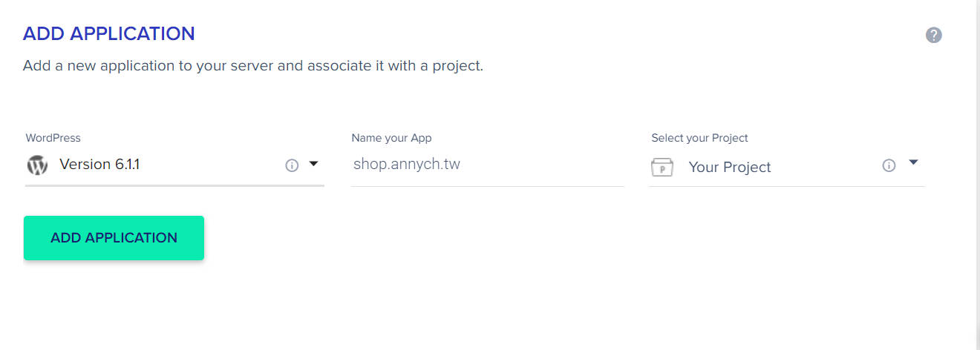This screenshot has height=350, width=980.
Task: Focus the Name your App input field
Action: [x=487, y=165]
